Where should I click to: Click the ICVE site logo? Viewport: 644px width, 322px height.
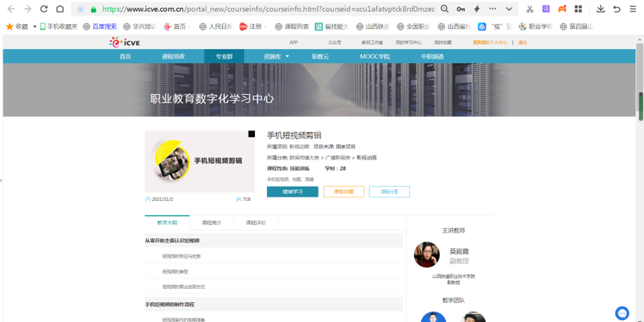click(125, 42)
